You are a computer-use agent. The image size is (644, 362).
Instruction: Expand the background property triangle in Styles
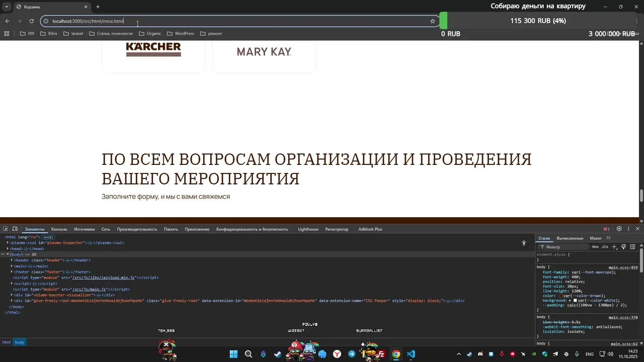pos(570,300)
